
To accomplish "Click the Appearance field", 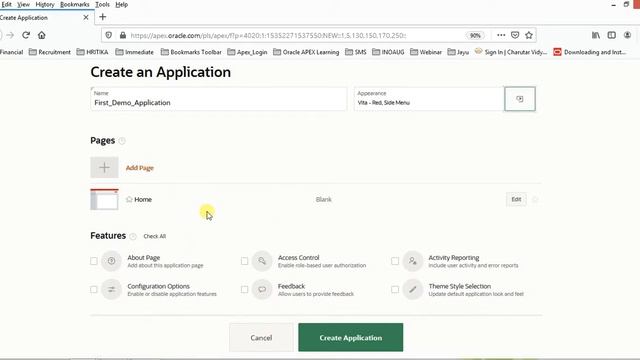I will (429, 99).
